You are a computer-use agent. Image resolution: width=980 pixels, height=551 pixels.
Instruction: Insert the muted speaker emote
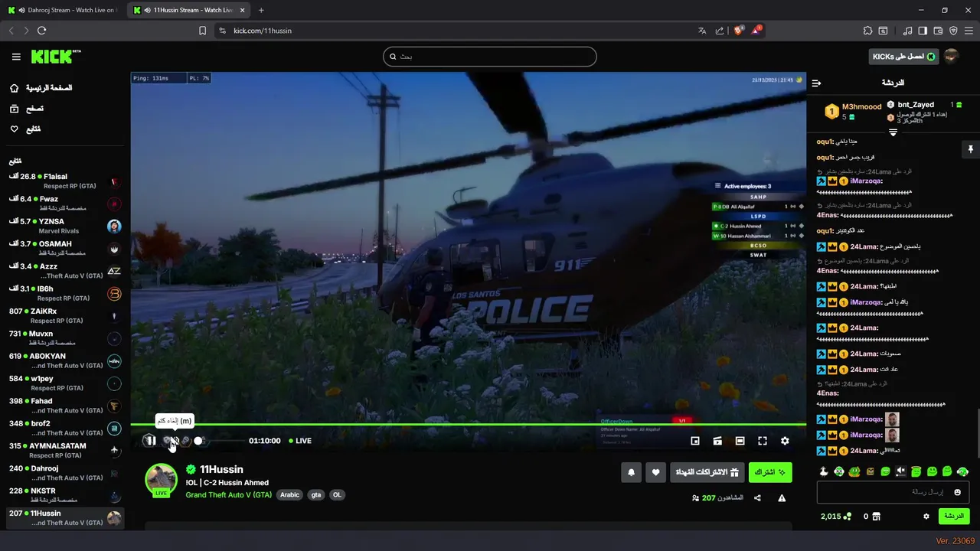click(901, 471)
